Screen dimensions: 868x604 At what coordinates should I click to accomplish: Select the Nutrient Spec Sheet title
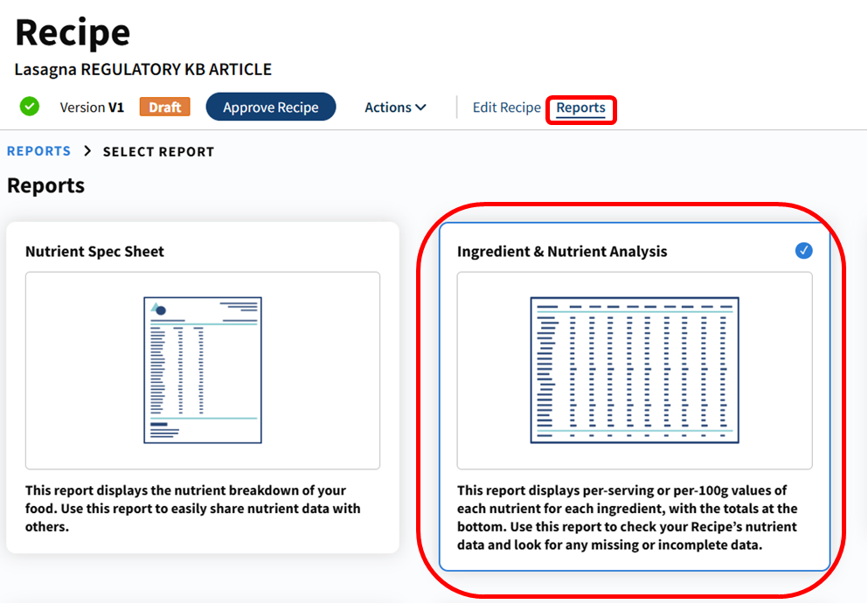pyautogui.click(x=94, y=251)
